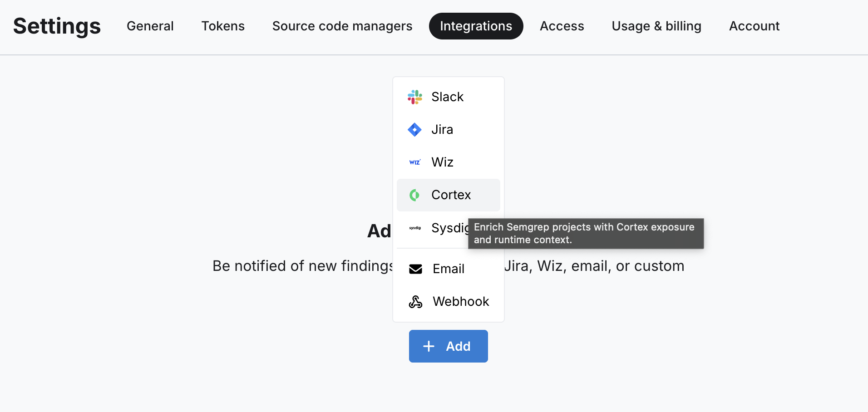Open the Account settings page
The width and height of the screenshot is (868, 412).
[754, 26]
